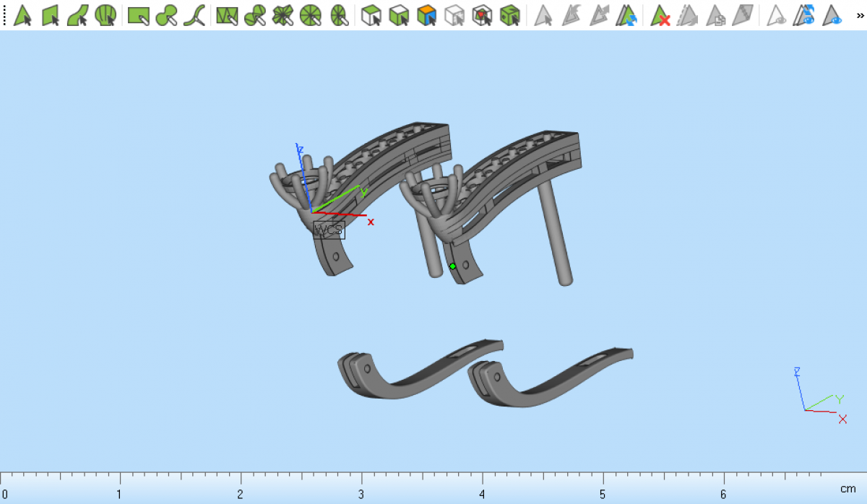Image resolution: width=867 pixels, height=504 pixels.
Task: Select the red-marked wireframe cube icon
Action: tap(481, 14)
